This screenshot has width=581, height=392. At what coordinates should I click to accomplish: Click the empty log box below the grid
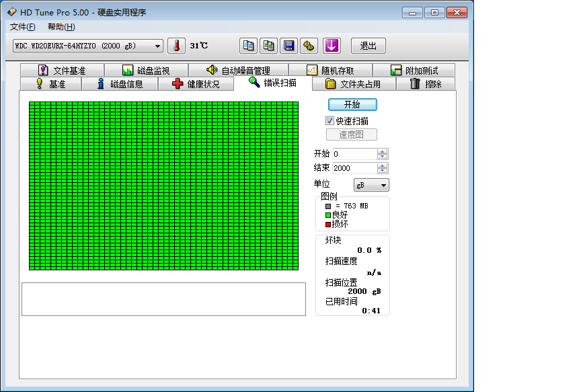164,299
